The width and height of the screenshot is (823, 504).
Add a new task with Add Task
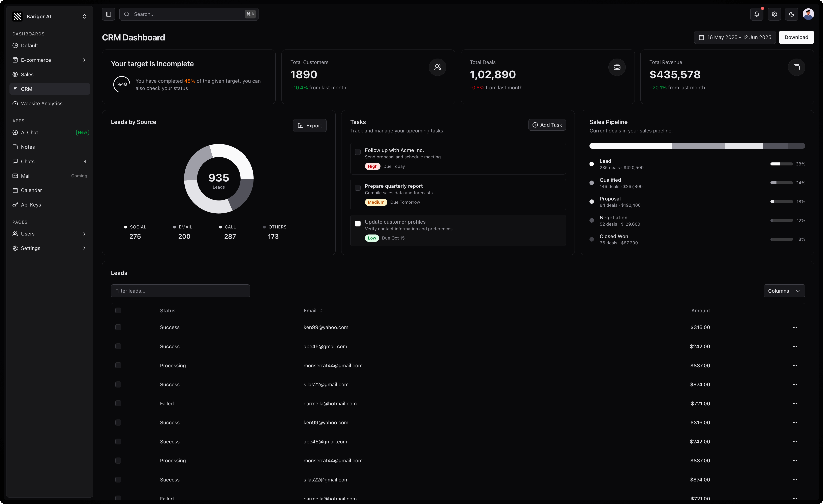(x=547, y=125)
